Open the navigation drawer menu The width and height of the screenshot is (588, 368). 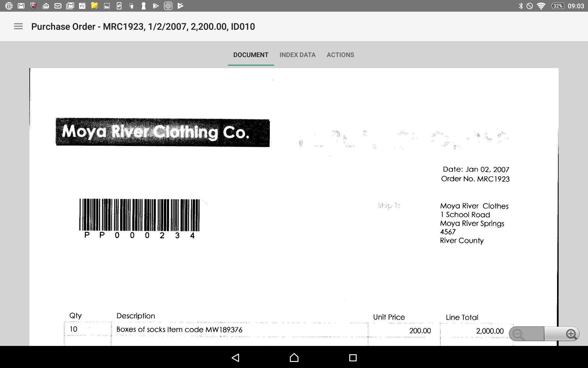pos(18,26)
